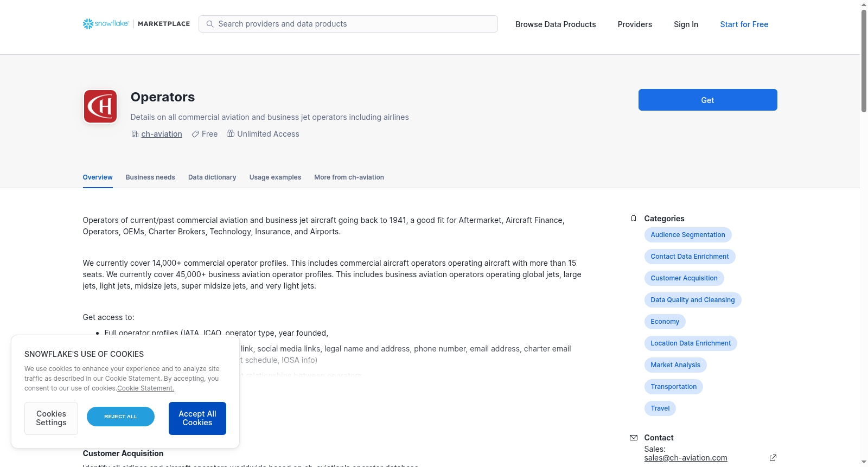
Task: Open the Usage examples tab
Action: pyautogui.click(x=275, y=177)
